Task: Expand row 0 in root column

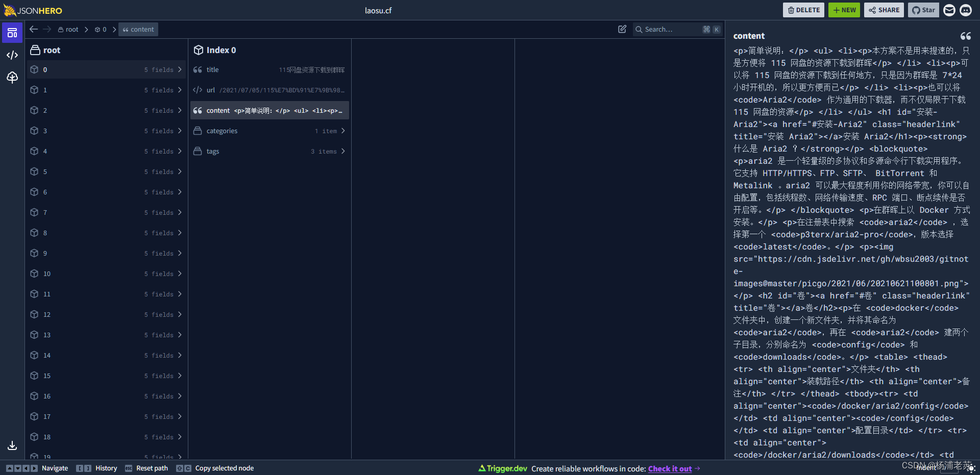Action: click(106, 69)
